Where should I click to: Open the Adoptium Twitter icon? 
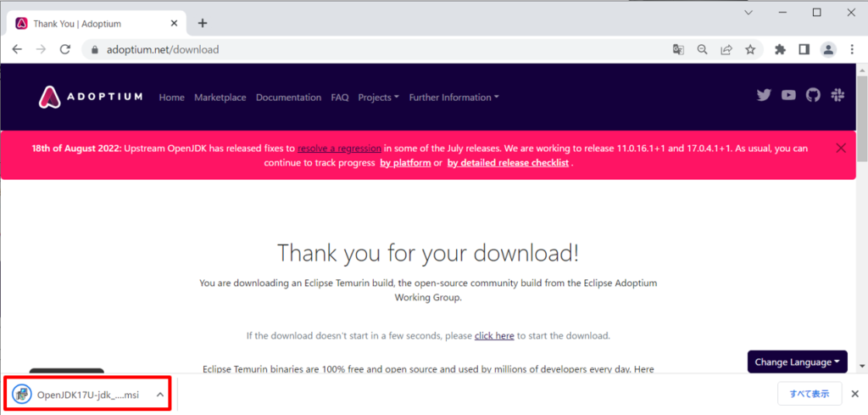(x=764, y=95)
